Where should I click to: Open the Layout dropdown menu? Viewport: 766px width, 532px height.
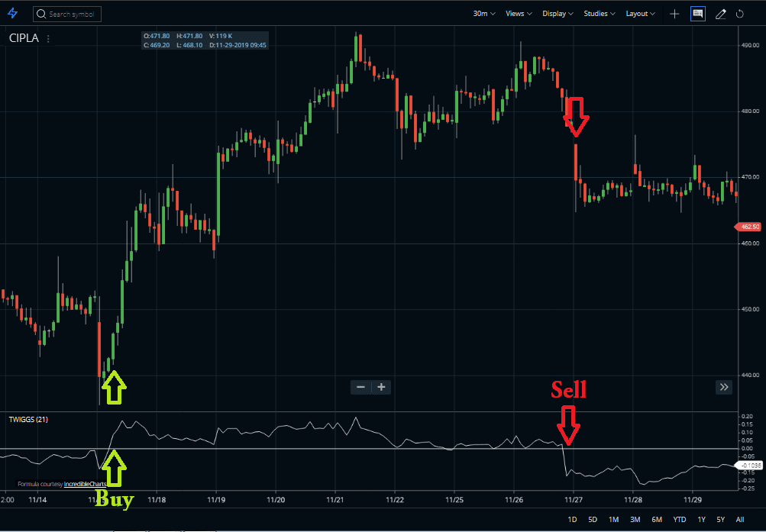click(x=640, y=14)
